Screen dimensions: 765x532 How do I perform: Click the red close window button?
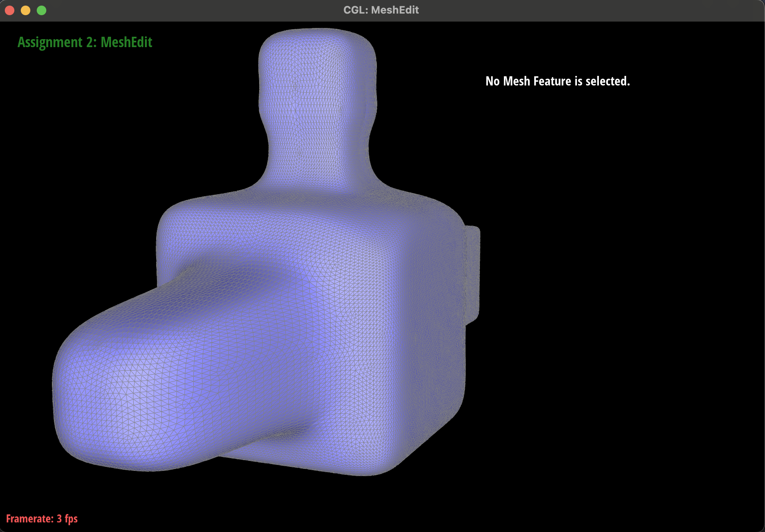click(10, 10)
